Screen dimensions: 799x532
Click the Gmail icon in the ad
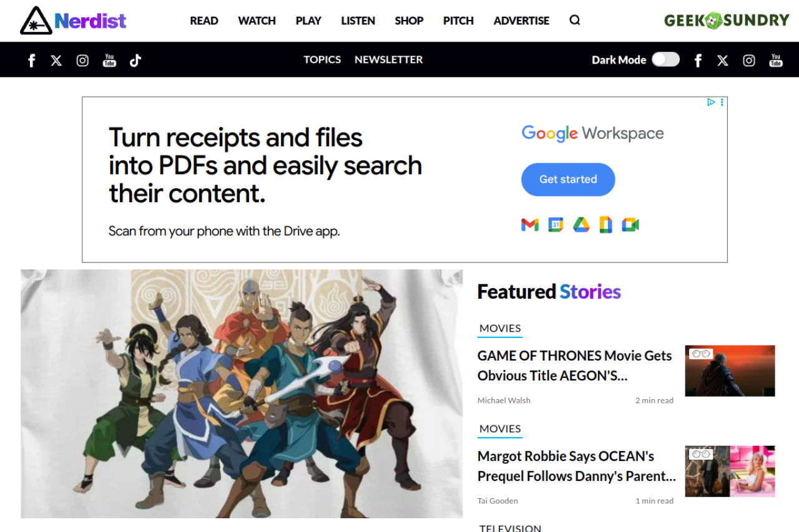click(x=530, y=225)
